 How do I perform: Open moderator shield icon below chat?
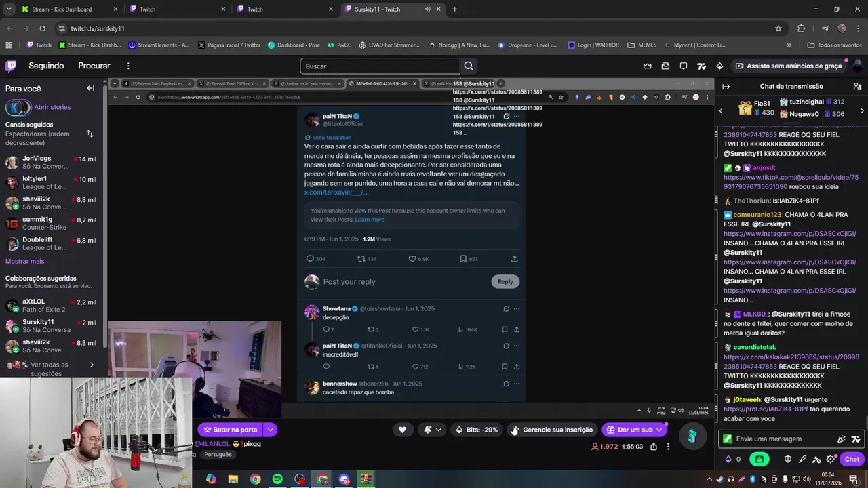click(x=788, y=459)
